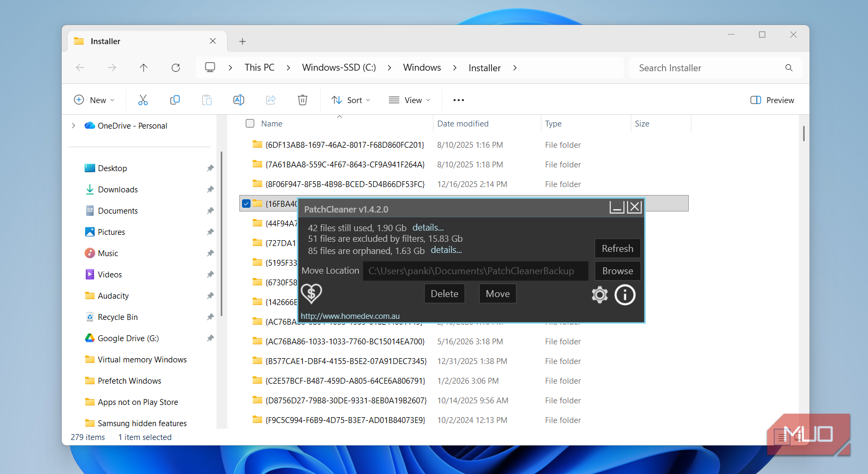The width and height of the screenshot is (868, 474).
Task: Click the Rename icon in toolbar
Action: click(x=239, y=100)
